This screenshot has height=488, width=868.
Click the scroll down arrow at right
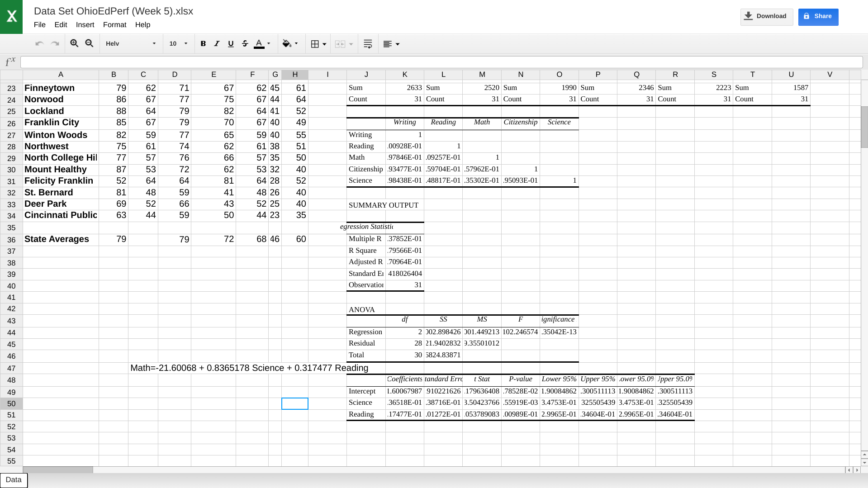pyautogui.click(x=864, y=462)
